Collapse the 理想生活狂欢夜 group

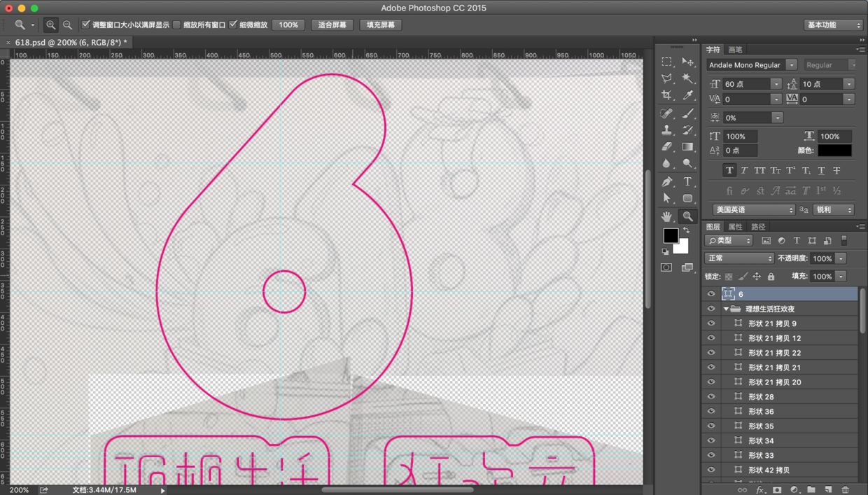726,309
